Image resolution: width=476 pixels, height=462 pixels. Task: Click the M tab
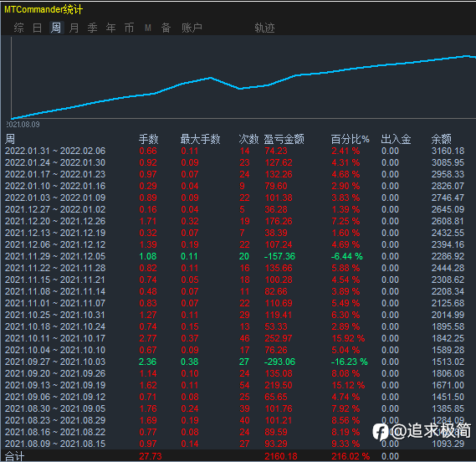[x=148, y=28]
